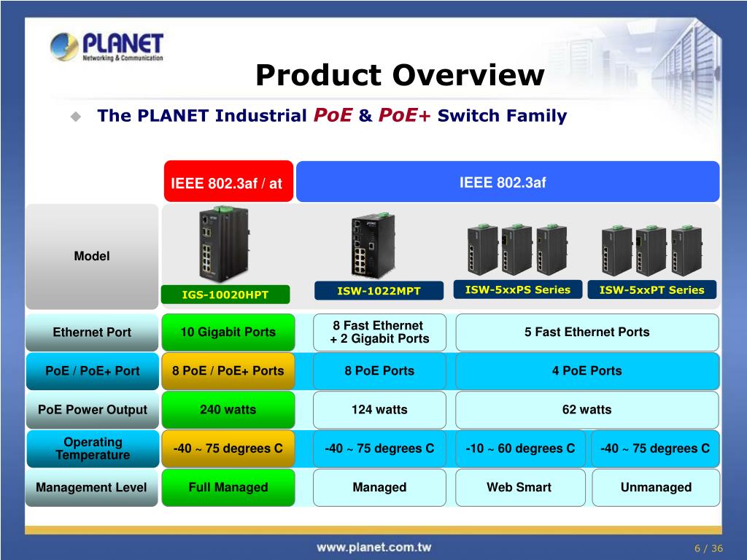Click the ISW-1022MPT model label
Screen dimensions: 747x560
[x=379, y=290]
